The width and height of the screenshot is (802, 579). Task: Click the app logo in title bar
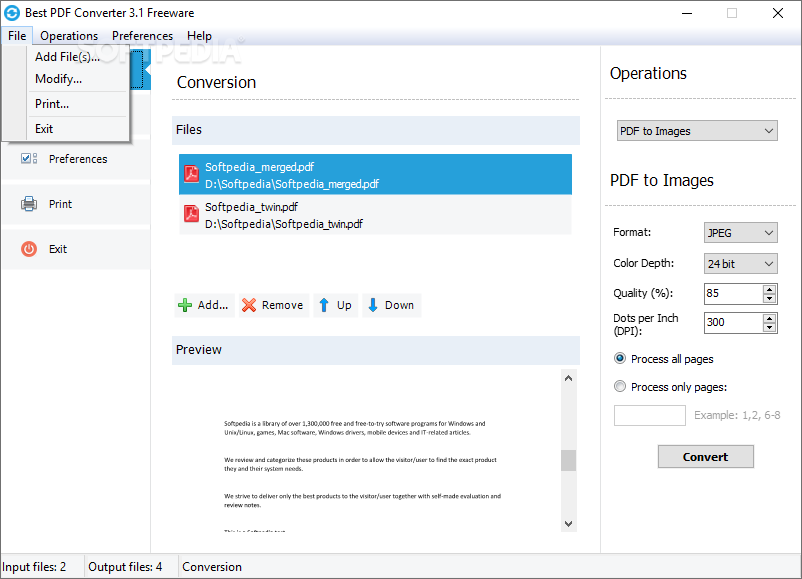pyautogui.click(x=12, y=13)
